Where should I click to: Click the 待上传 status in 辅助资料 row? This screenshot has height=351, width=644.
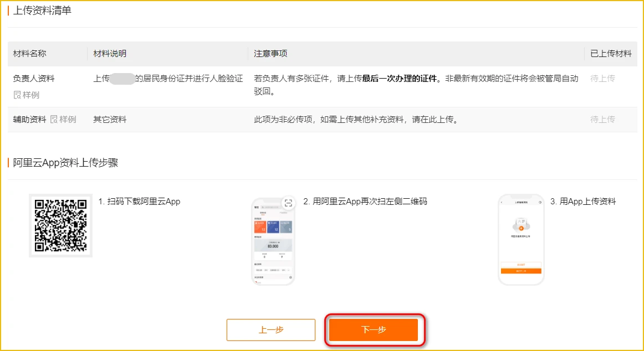(x=602, y=120)
